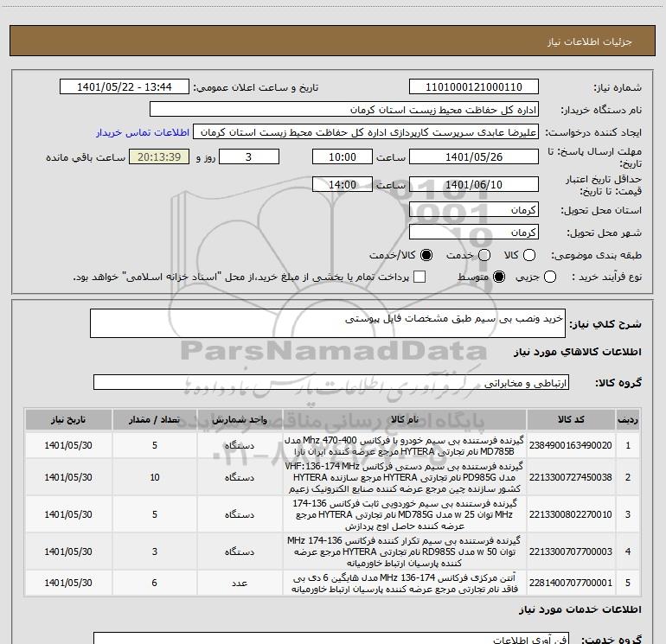Image resolution: width=666 pixels, height=644 pixels.
Task: Select the جزیی purchase type radio
Action: click(549, 277)
